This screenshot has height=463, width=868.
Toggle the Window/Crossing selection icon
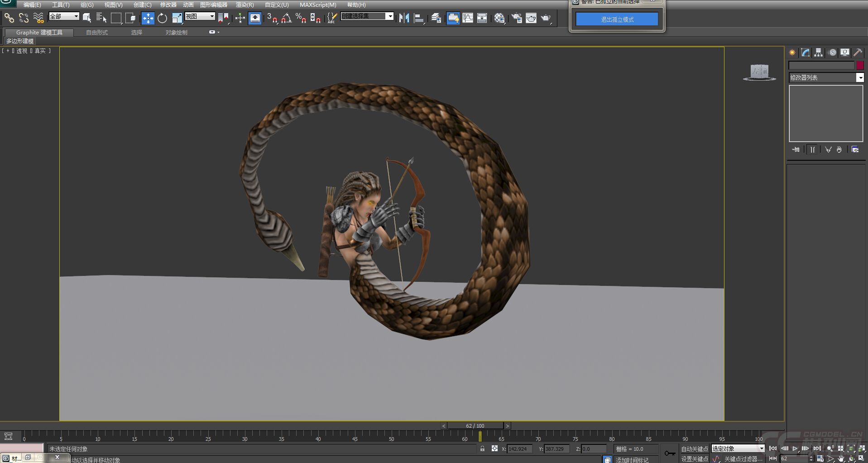point(131,18)
